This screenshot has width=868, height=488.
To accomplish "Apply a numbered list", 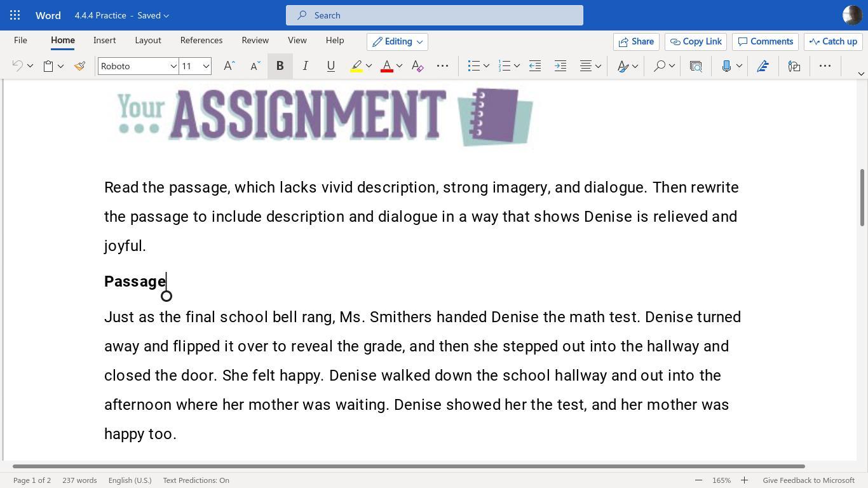I will click(504, 66).
